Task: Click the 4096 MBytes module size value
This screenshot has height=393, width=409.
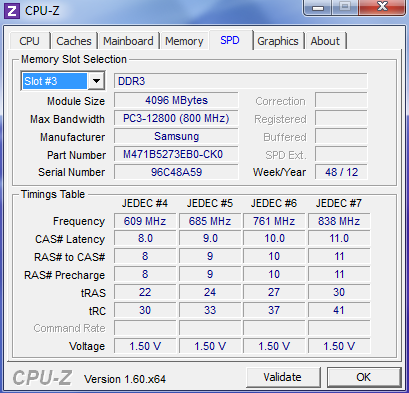Action: click(176, 100)
